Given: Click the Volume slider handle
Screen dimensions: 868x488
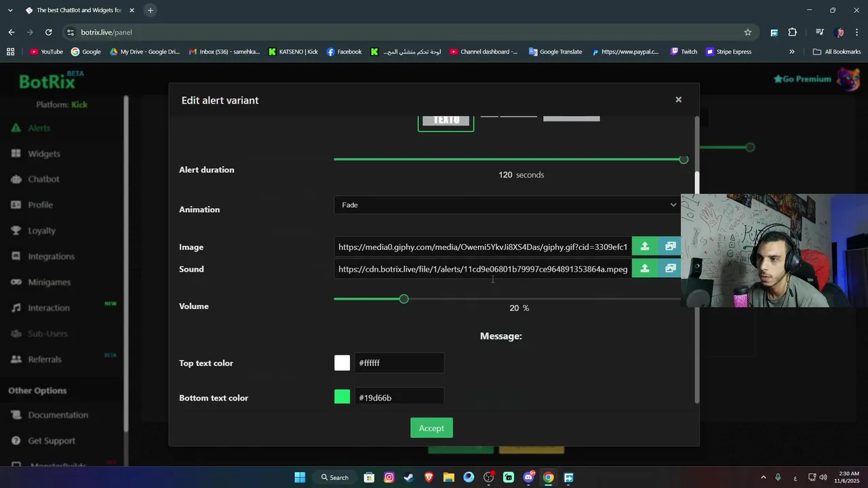Looking at the screenshot, I should click(x=403, y=299).
